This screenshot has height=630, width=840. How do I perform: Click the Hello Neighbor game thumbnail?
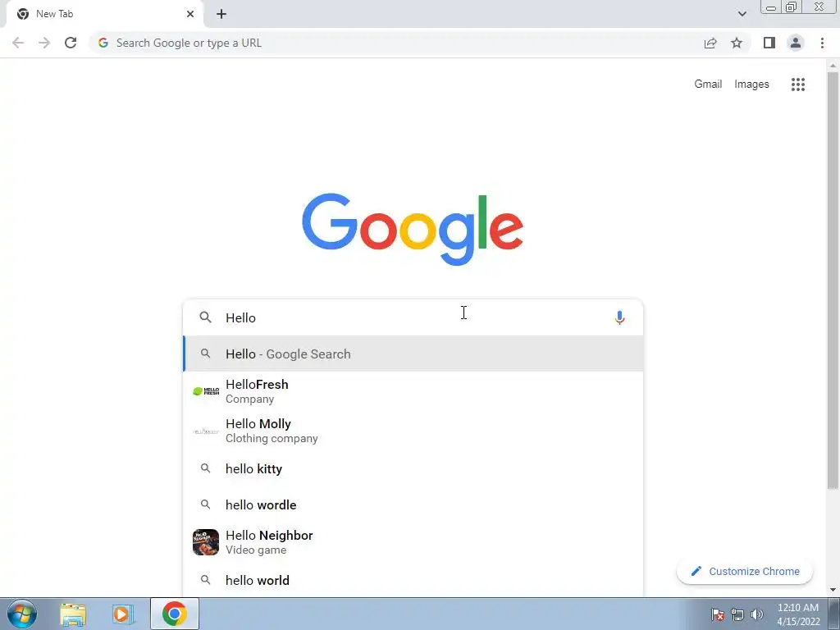pos(206,542)
